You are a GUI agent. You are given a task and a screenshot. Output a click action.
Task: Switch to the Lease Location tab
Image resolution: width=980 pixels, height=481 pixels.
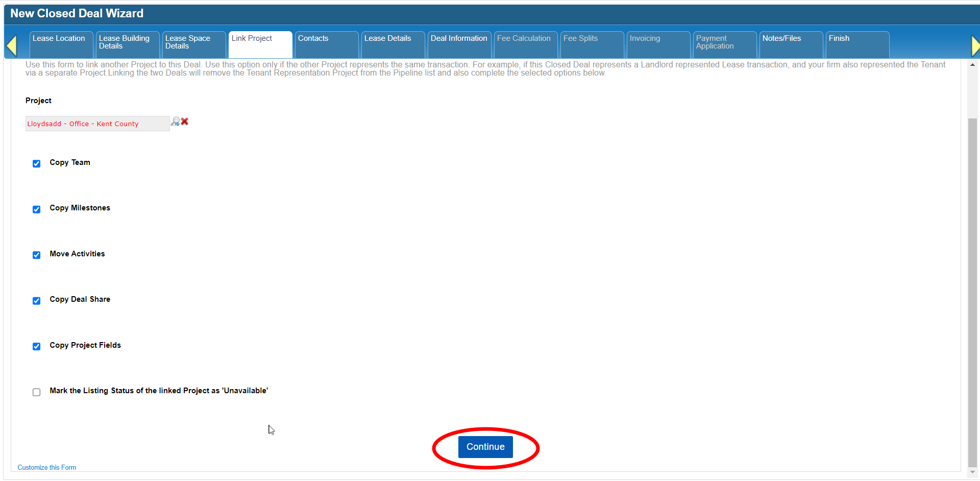pos(61,44)
